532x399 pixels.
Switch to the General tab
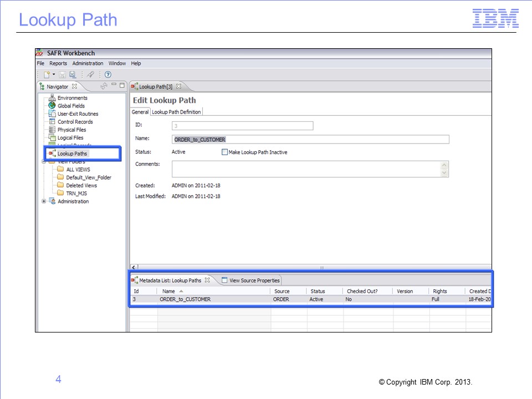point(140,112)
